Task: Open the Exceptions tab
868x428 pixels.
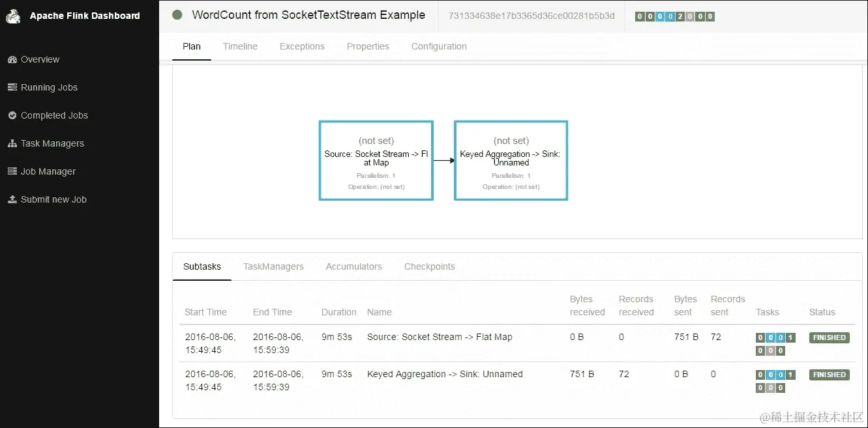Action: tap(302, 46)
